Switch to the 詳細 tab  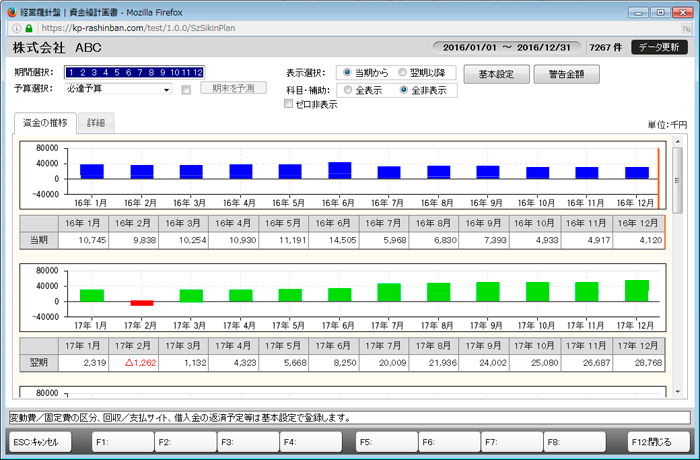98,122
